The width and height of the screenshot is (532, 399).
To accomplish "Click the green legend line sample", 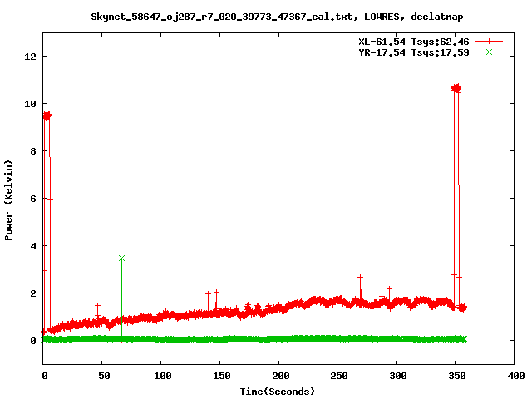I will [x=489, y=52].
